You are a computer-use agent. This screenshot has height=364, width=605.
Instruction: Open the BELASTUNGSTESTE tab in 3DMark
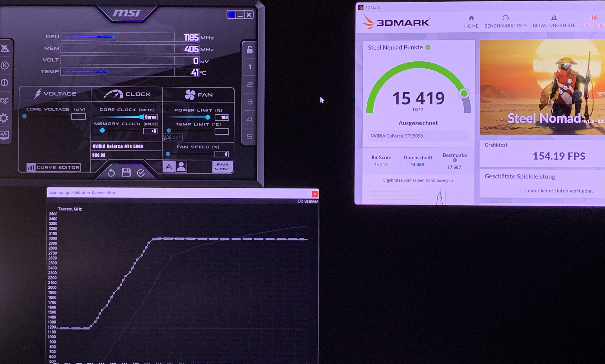(x=554, y=22)
